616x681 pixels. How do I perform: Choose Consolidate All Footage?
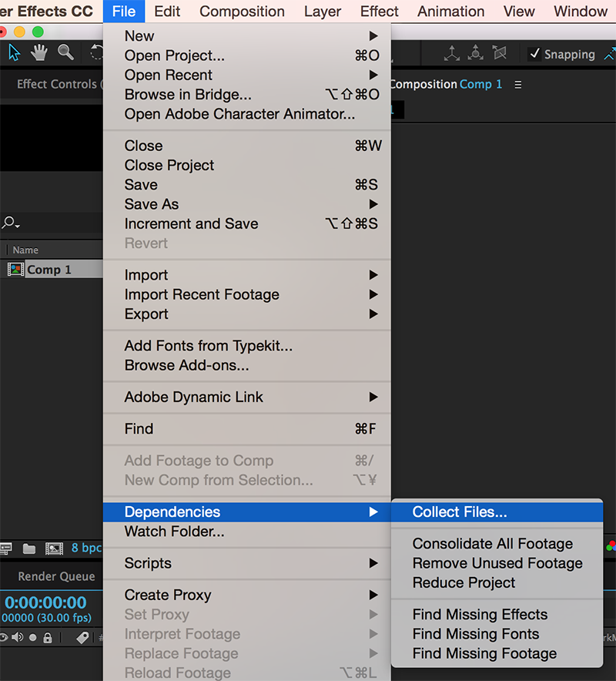[497, 544]
